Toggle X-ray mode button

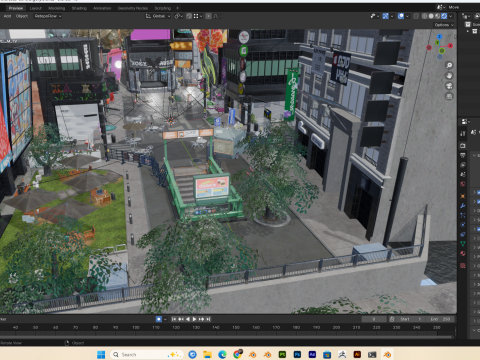click(416, 16)
